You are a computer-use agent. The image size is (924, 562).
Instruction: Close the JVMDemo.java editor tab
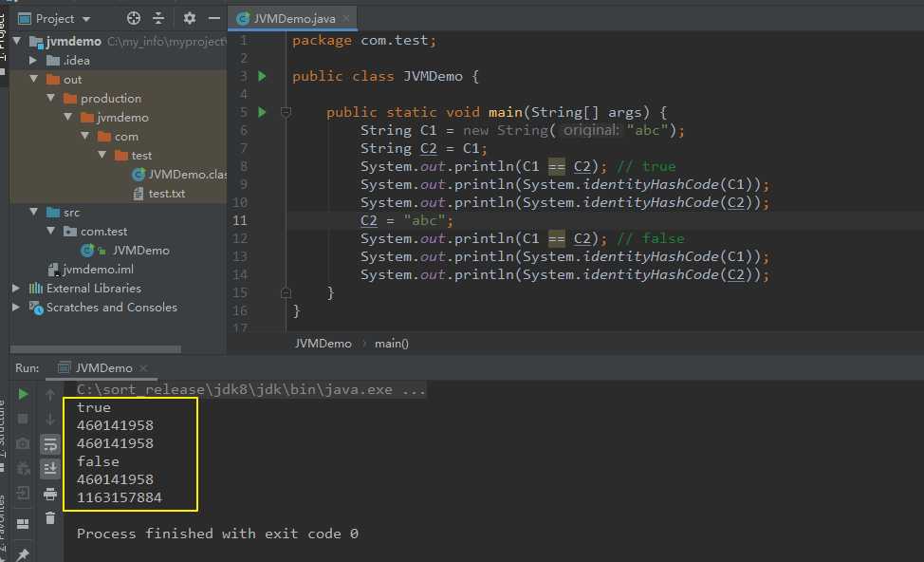(x=346, y=18)
